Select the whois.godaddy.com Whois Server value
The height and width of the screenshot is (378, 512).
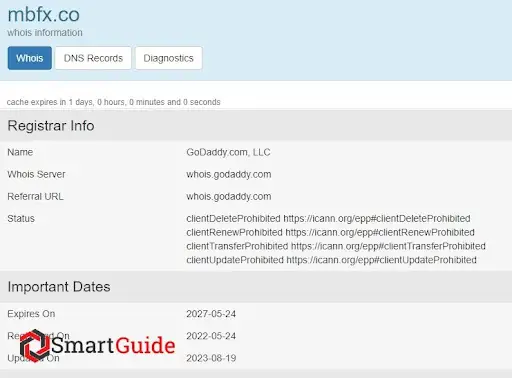pyautogui.click(x=229, y=174)
